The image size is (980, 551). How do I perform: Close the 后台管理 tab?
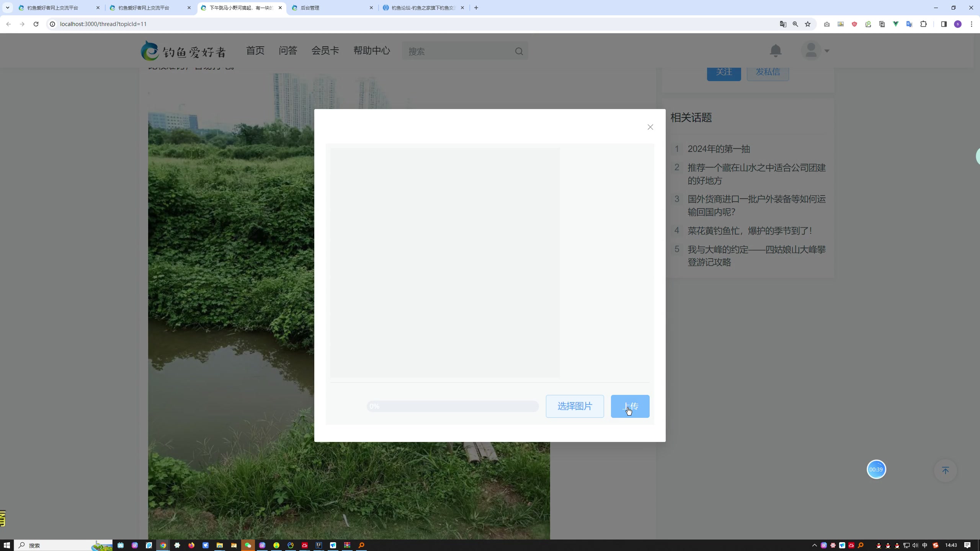[371, 8]
